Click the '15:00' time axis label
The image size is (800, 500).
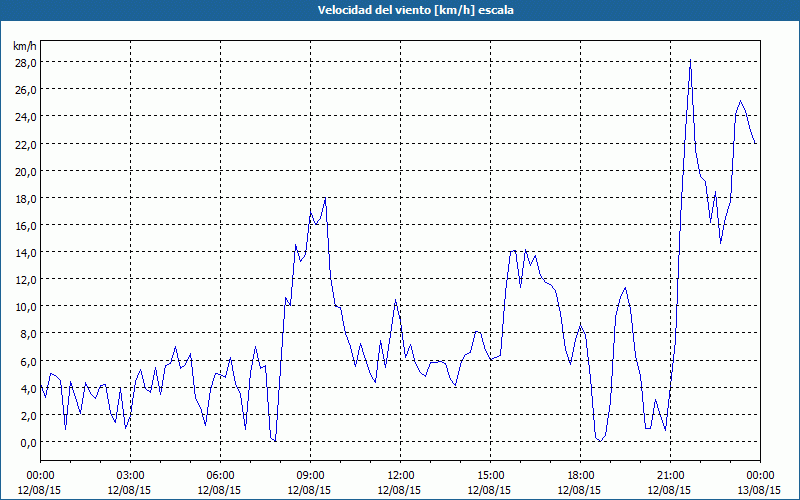pyautogui.click(x=490, y=476)
